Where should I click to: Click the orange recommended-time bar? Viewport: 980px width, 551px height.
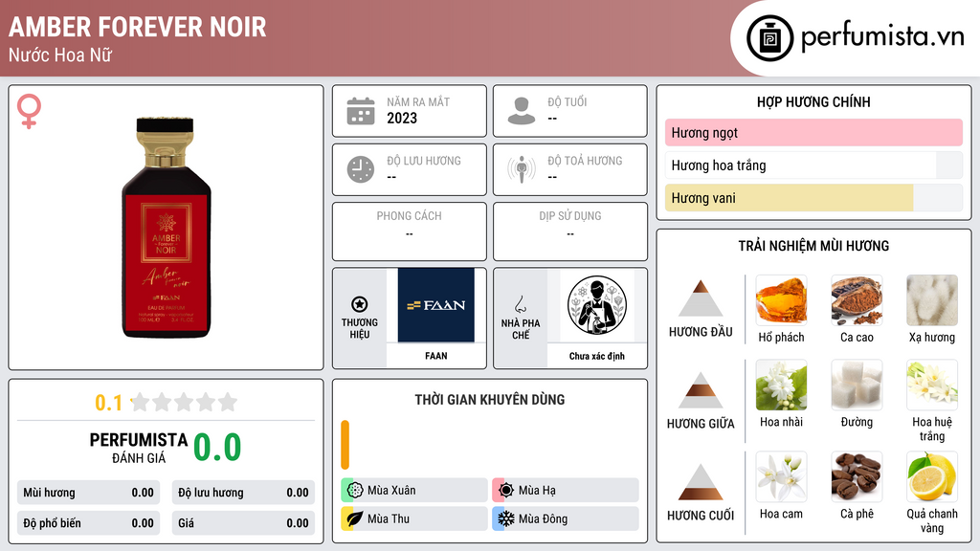coord(345,445)
